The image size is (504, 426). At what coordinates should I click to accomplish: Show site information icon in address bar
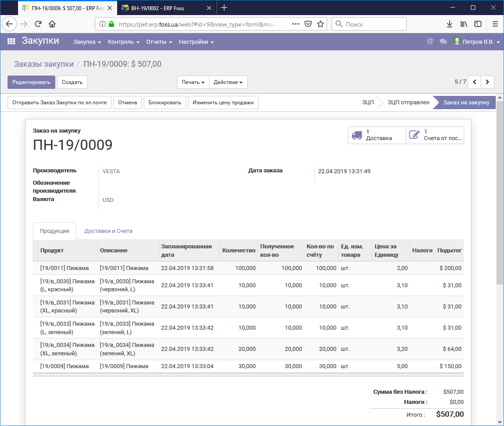tap(102, 24)
